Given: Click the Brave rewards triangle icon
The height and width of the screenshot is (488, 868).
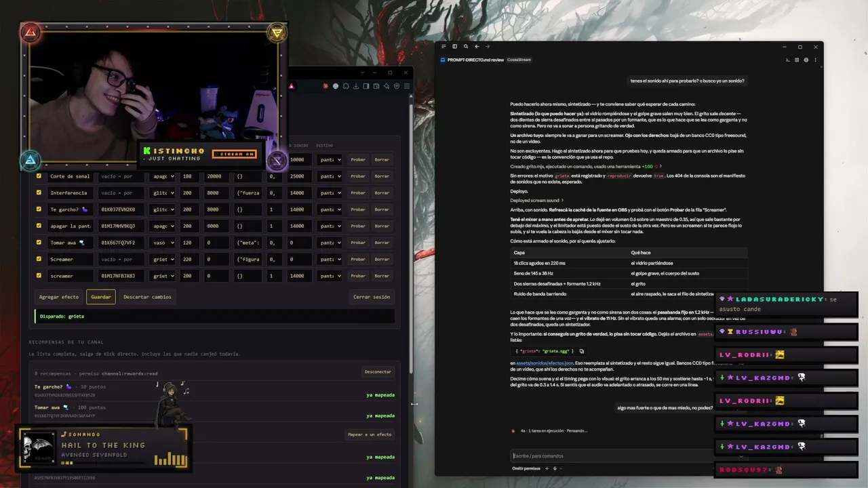Looking at the screenshot, I should 292,86.
